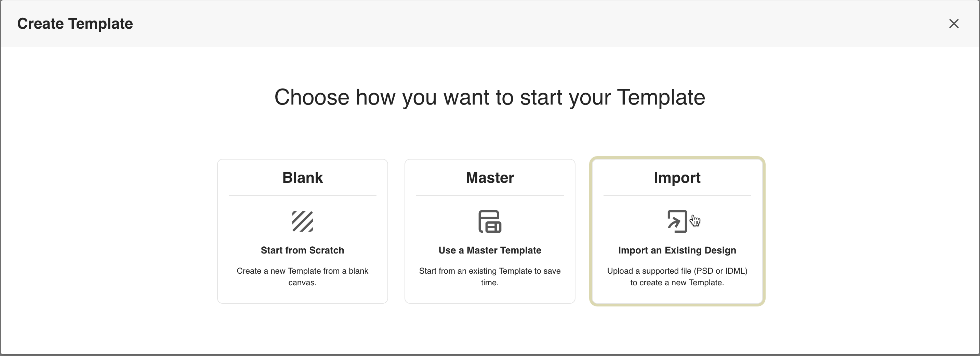The width and height of the screenshot is (980, 356).
Task: Select the Import card heading
Action: pos(677,177)
